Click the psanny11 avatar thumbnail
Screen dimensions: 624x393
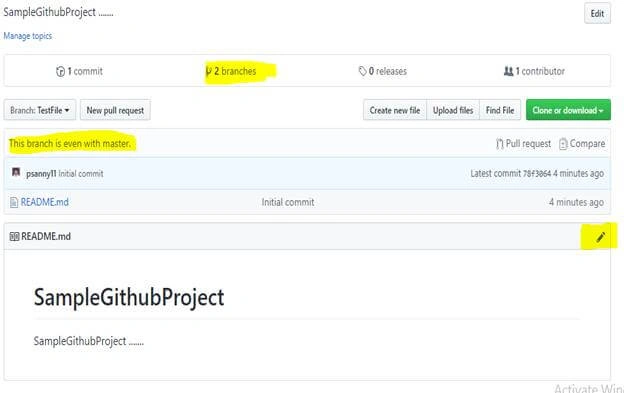point(16,172)
